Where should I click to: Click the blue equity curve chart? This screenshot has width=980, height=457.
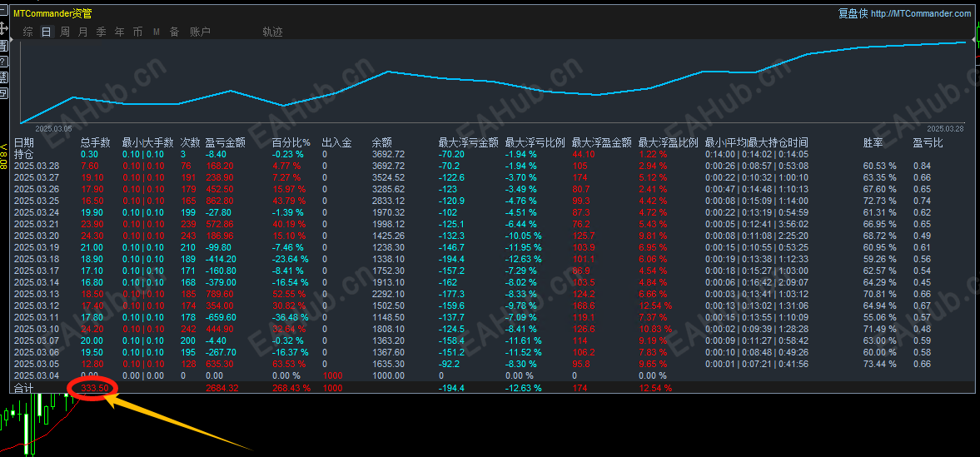[493, 82]
